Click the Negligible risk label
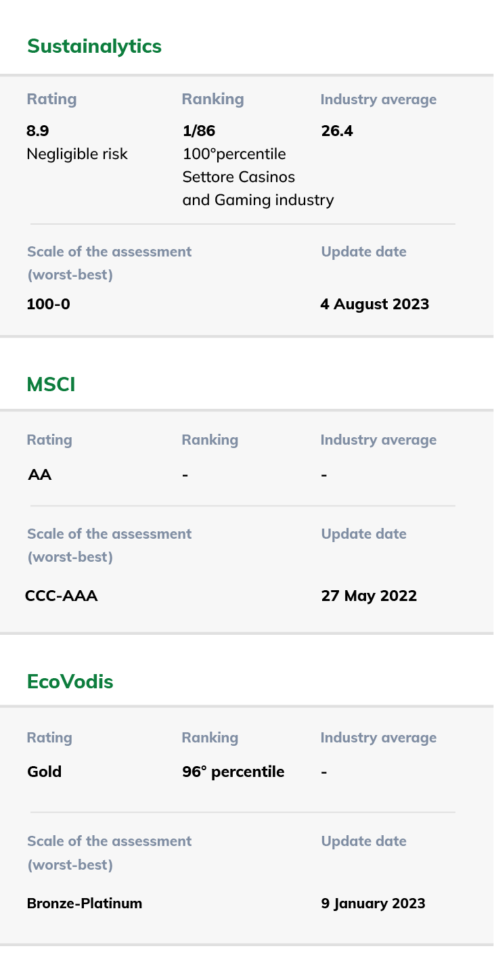 pyautogui.click(x=77, y=154)
